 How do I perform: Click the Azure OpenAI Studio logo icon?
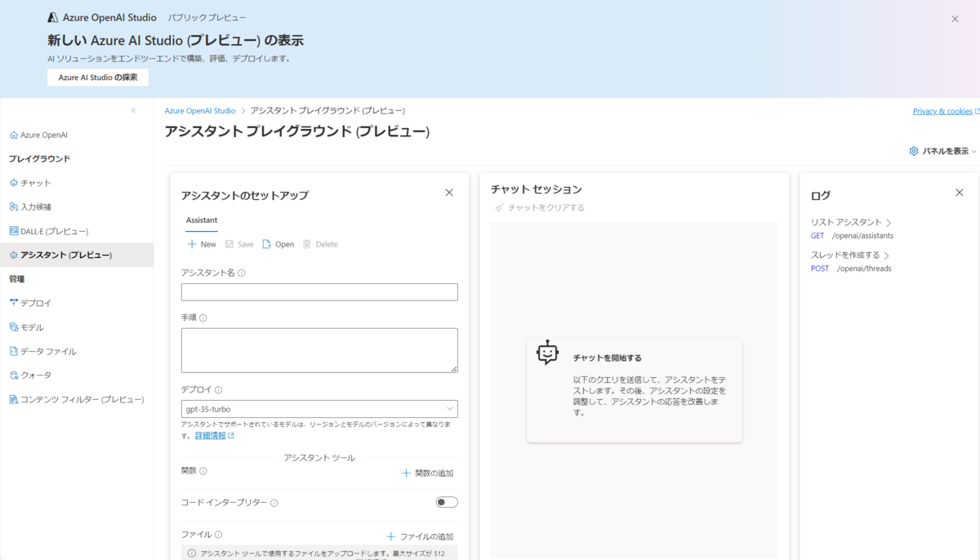tap(52, 17)
